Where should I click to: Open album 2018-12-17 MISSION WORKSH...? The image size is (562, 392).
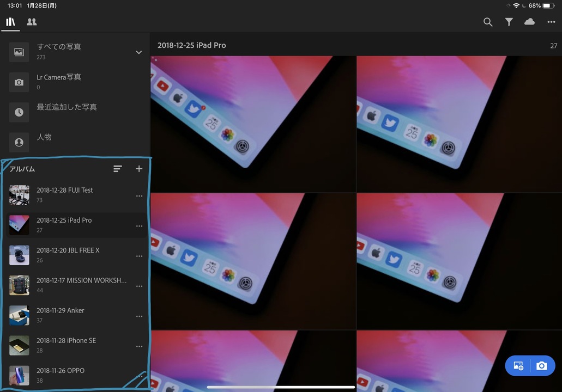click(76, 285)
